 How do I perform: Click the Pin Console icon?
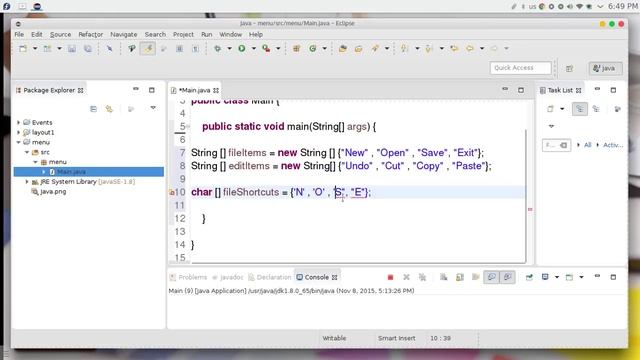coord(529,277)
